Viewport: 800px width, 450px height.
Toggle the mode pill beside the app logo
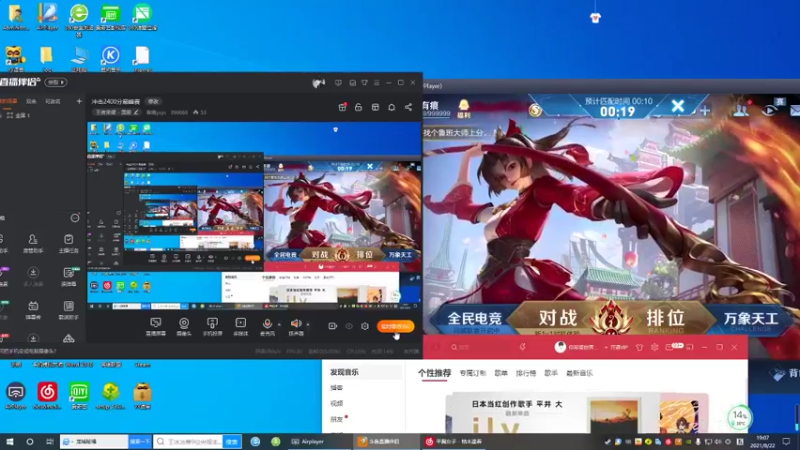pyautogui.click(x=56, y=82)
